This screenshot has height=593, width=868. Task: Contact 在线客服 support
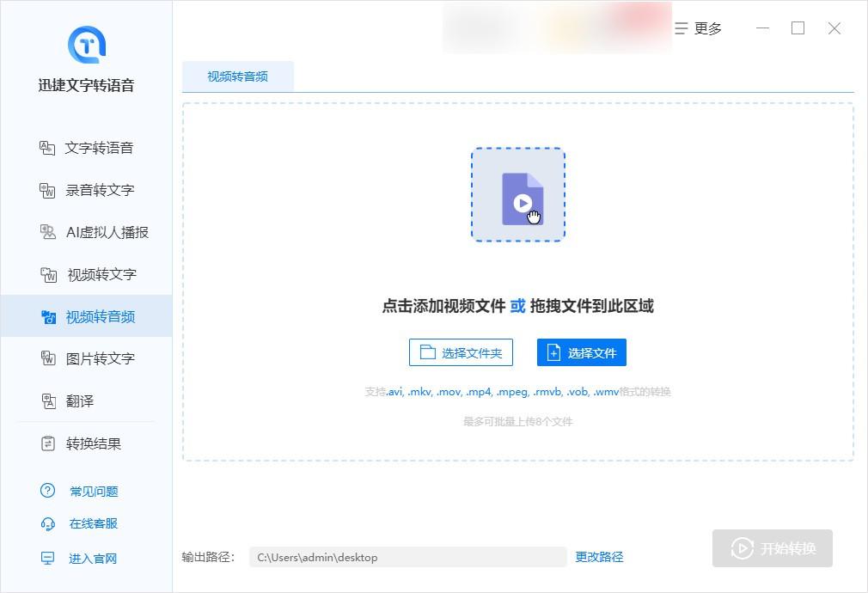(94, 523)
